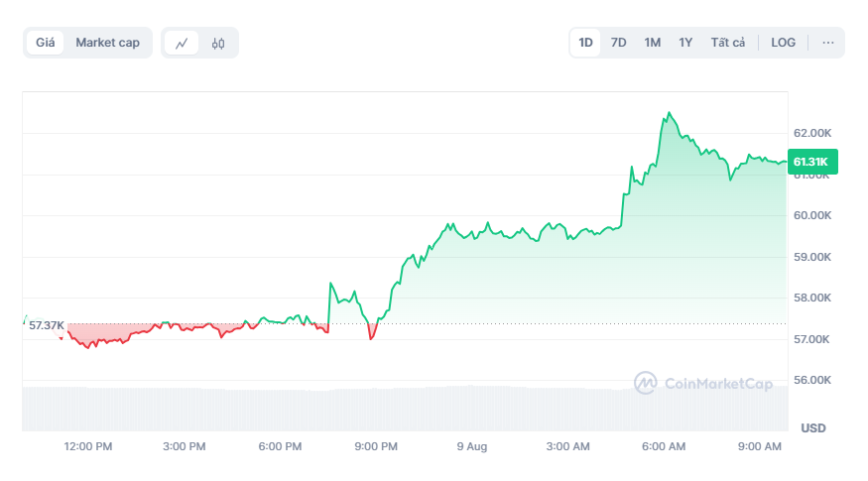Click the 57.37K opening price label
Image resolution: width=868 pixels, height=481 pixels.
[x=47, y=325]
